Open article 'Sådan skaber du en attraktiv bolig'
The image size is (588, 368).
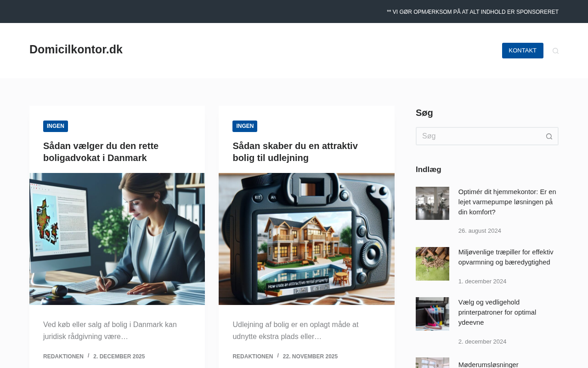[295, 152]
